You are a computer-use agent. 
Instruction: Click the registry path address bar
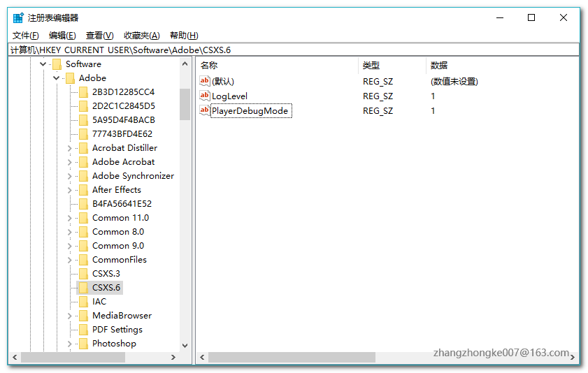[x=294, y=50]
